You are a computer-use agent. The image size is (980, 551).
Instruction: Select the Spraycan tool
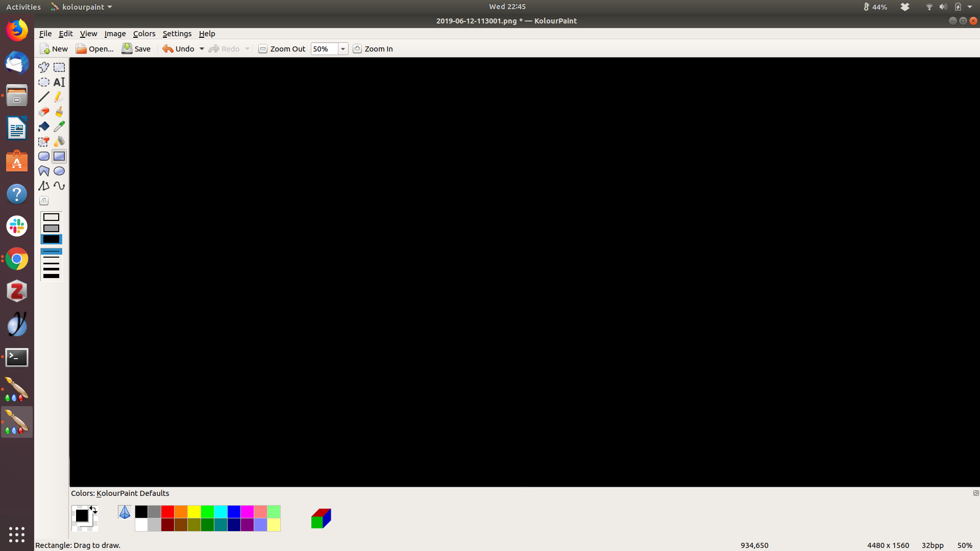59,141
